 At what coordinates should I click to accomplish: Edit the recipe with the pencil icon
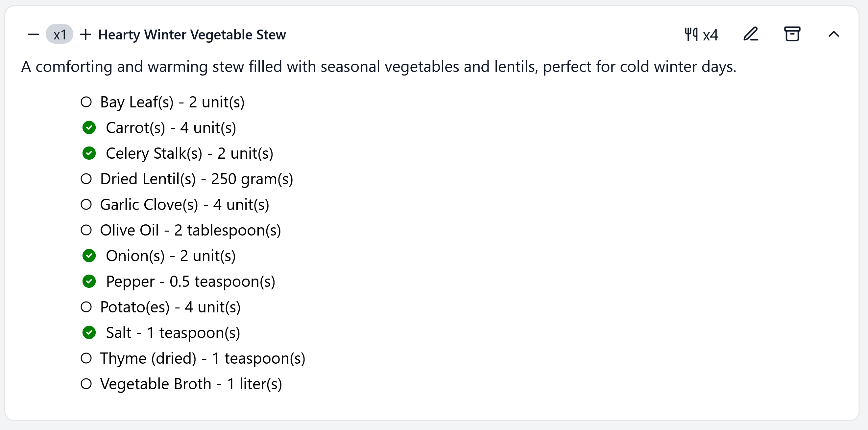(x=751, y=34)
